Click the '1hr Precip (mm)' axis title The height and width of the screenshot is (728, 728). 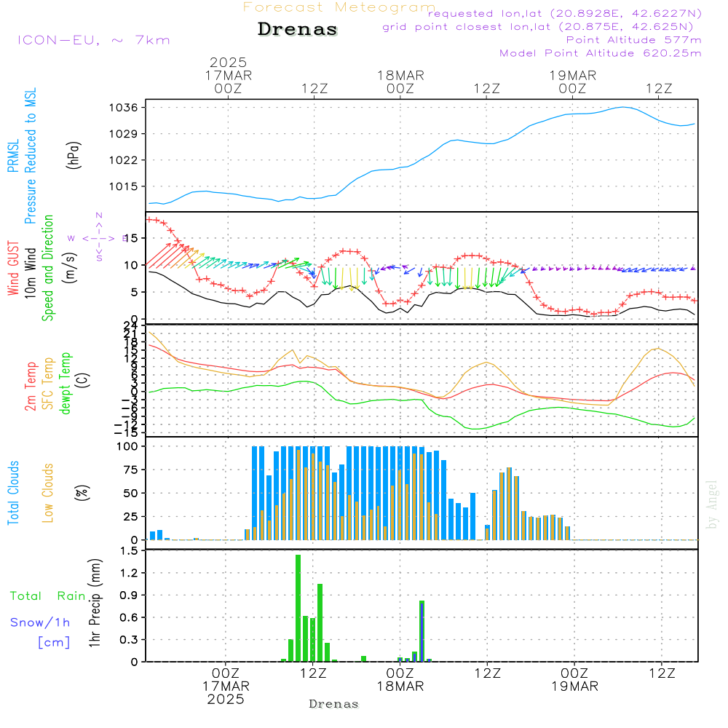95,603
